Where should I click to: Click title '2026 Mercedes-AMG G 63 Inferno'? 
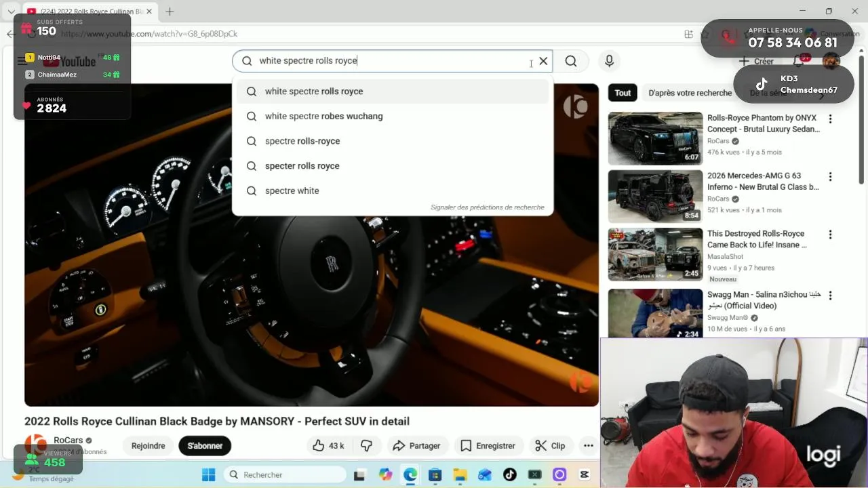(764, 181)
